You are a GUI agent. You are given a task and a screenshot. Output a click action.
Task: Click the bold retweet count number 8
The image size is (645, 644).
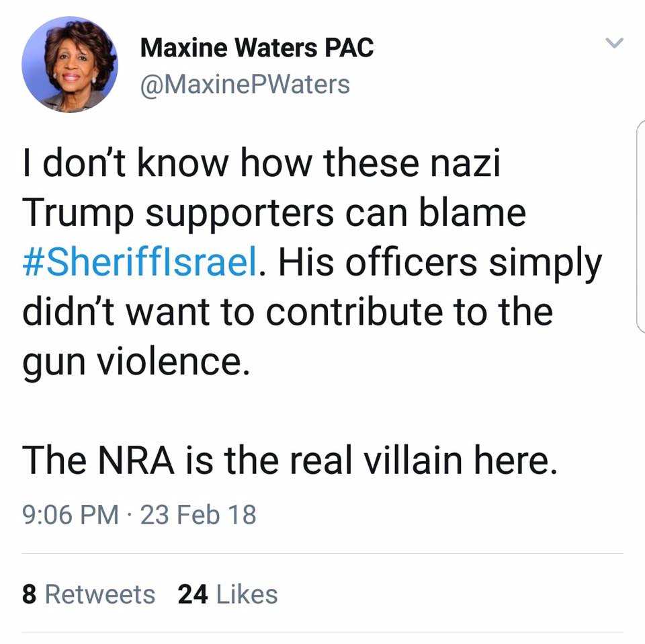click(x=29, y=595)
